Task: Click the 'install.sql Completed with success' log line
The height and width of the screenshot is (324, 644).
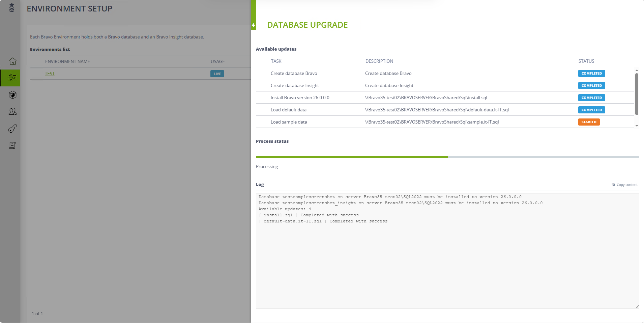Action: click(x=309, y=215)
